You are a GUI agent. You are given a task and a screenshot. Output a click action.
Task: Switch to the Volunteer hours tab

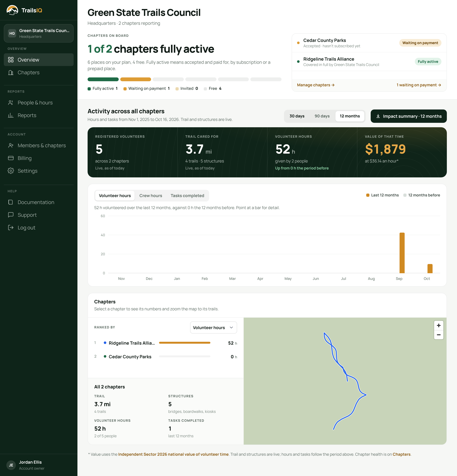115,195
